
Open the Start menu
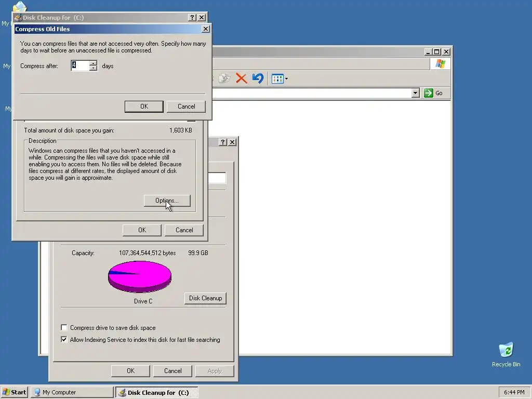point(15,392)
